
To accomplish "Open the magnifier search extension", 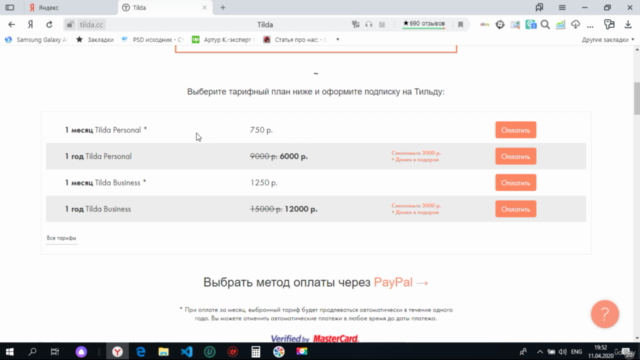I will (x=545, y=24).
